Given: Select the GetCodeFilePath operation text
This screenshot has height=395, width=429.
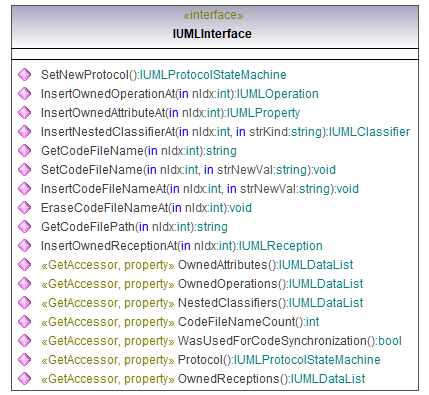Looking at the screenshot, I should (134, 227).
